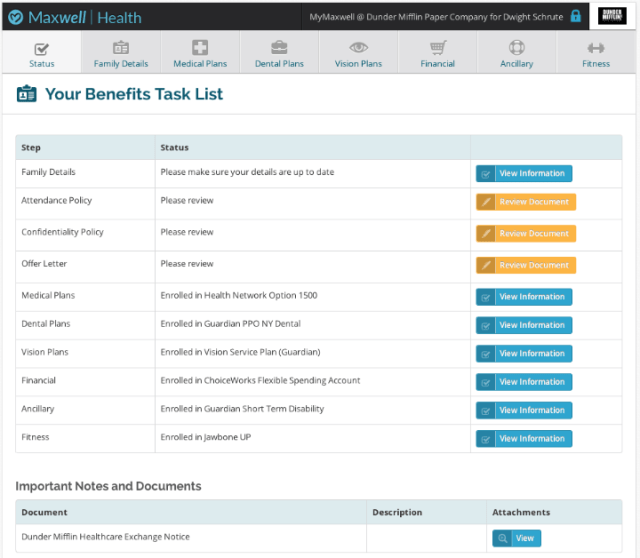Click 'Enrolled in Vision Service Plan (Guardian)' text
Viewport: 640px width, 558px height.
tap(240, 352)
